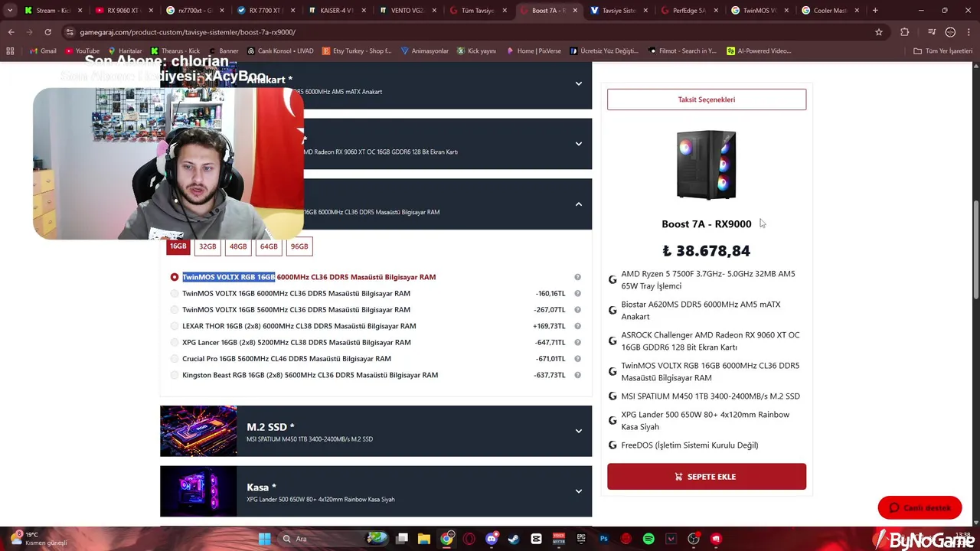980x551 pixels.
Task: Filter RAM by 48GB tab
Action: [x=238, y=246]
